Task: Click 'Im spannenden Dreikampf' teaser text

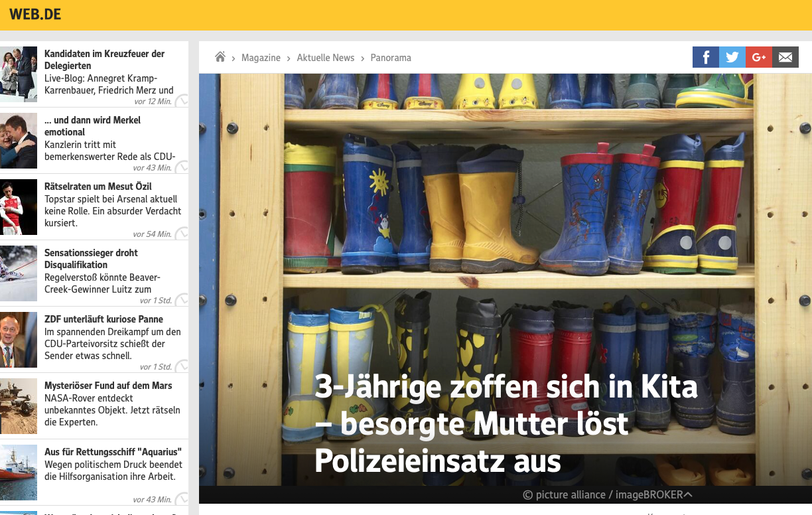Action: pyautogui.click(x=113, y=344)
